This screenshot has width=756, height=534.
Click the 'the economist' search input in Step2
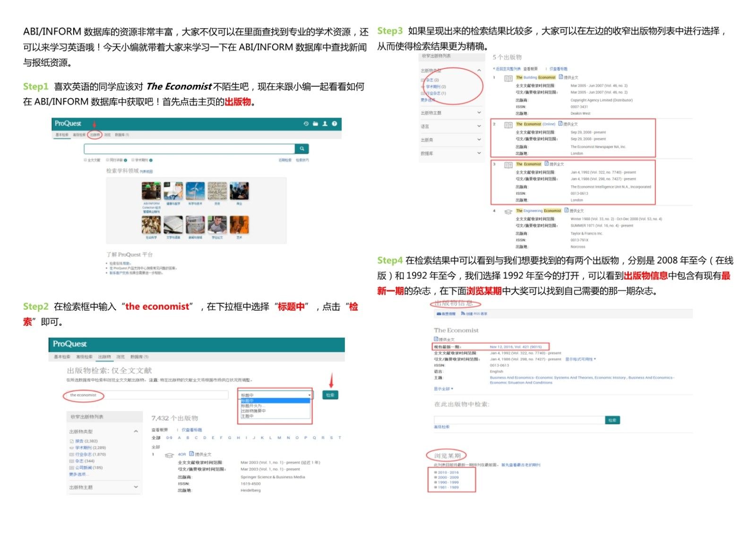point(146,395)
